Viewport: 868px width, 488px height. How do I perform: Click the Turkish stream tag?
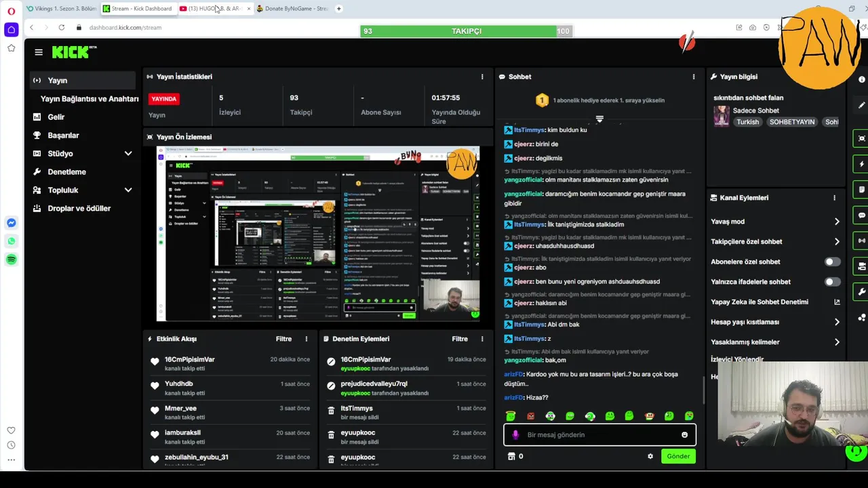tap(748, 122)
